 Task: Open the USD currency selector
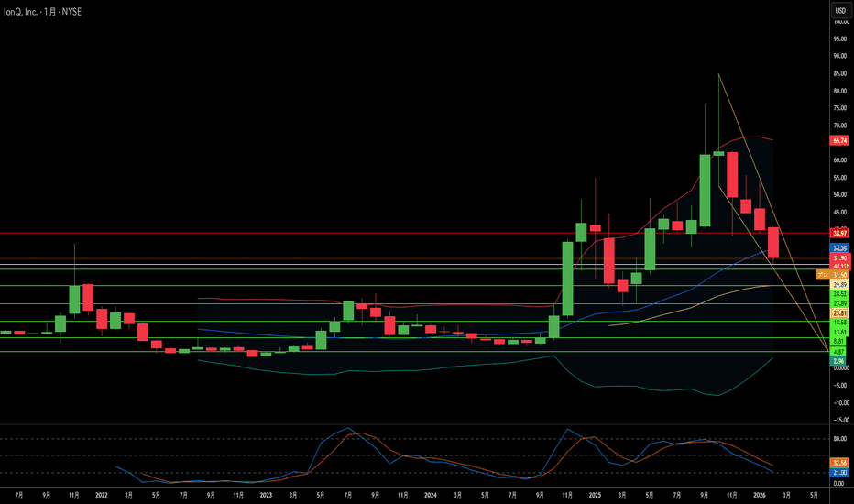(838, 10)
